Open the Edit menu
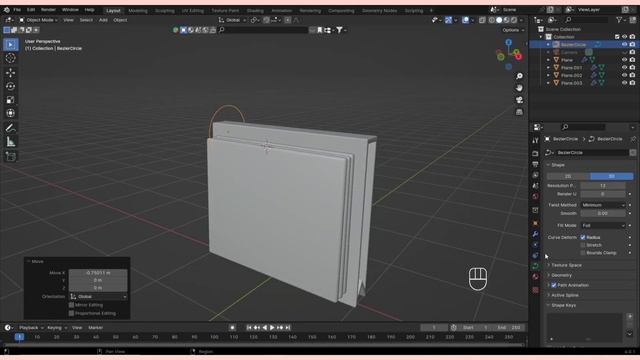 [31, 10]
